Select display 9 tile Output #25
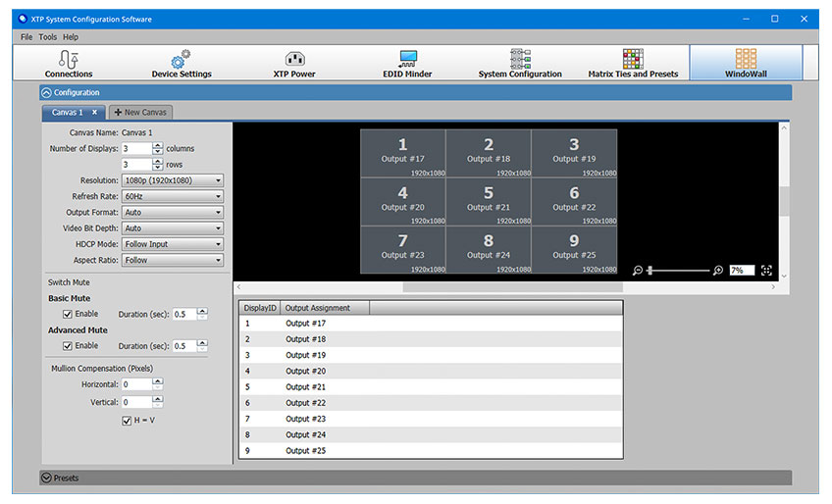 (574, 250)
